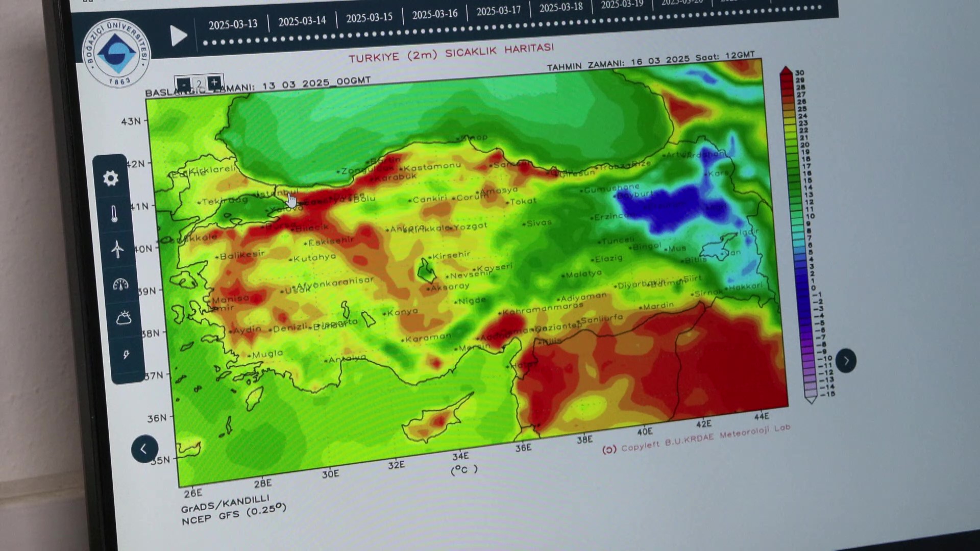Viewport: 980px width, 551px height.
Task: Switch to the 2025-03-14 date tab
Action: pos(302,21)
